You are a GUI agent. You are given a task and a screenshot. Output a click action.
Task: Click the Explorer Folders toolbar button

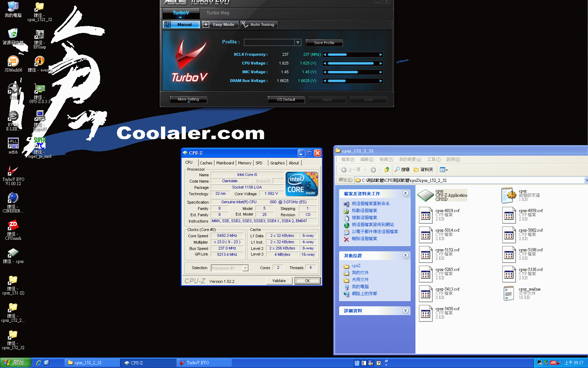pos(423,170)
